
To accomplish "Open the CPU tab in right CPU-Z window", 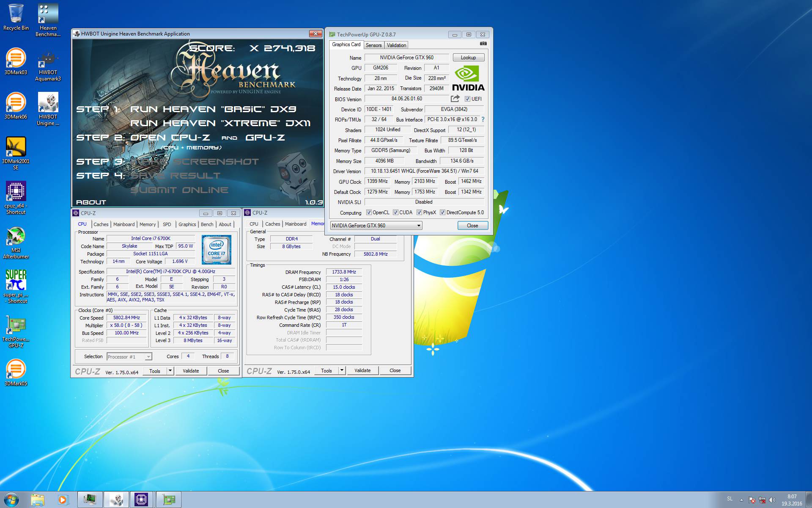I will pyautogui.click(x=254, y=224).
